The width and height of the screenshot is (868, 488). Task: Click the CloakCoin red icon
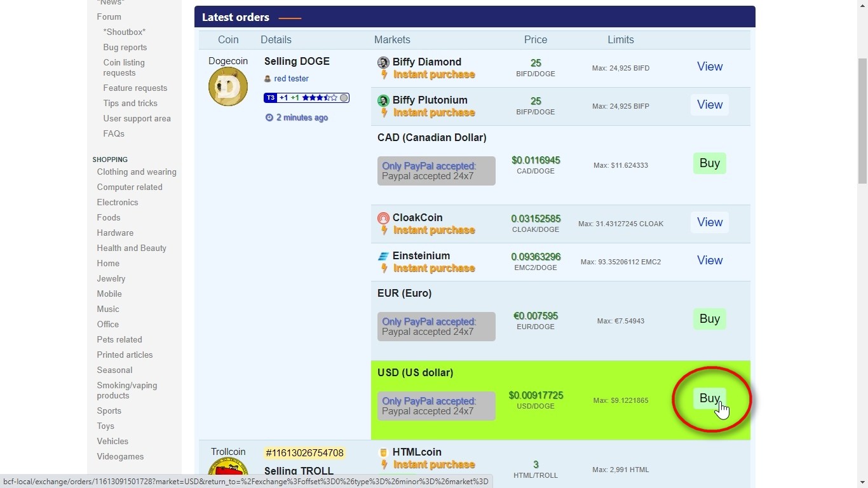pos(383,218)
